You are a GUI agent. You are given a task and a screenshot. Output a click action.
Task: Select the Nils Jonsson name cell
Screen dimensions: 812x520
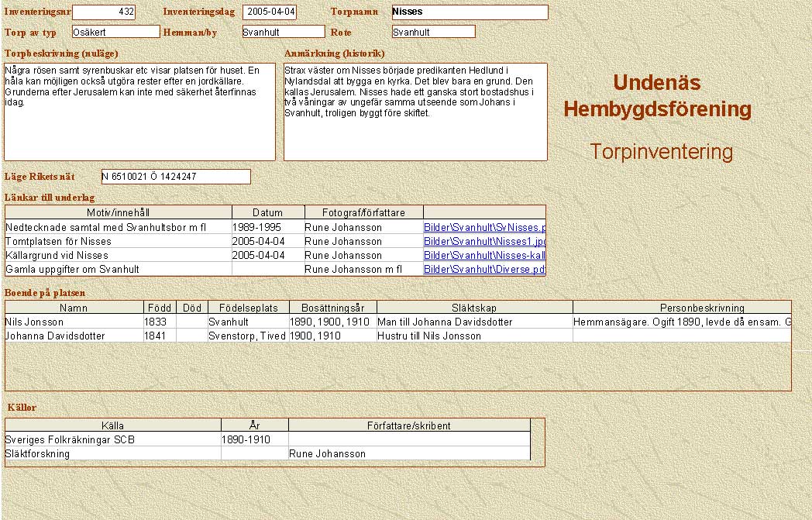pyautogui.click(x=74, y=322)
